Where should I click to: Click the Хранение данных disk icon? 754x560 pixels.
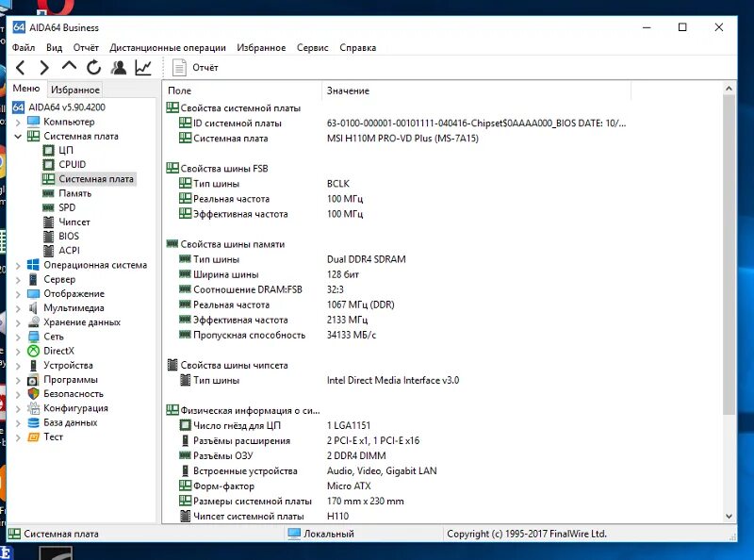click(x=33, y=321)
